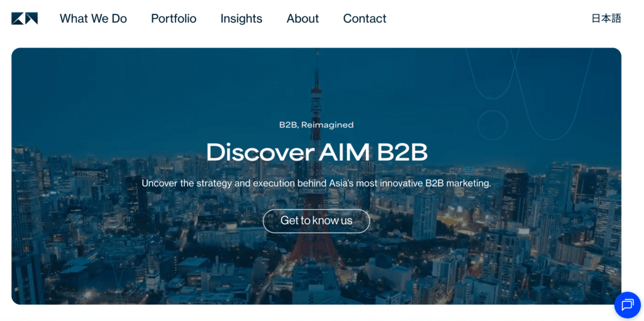Click the right half of the logo mark

(x=31, y=18)
